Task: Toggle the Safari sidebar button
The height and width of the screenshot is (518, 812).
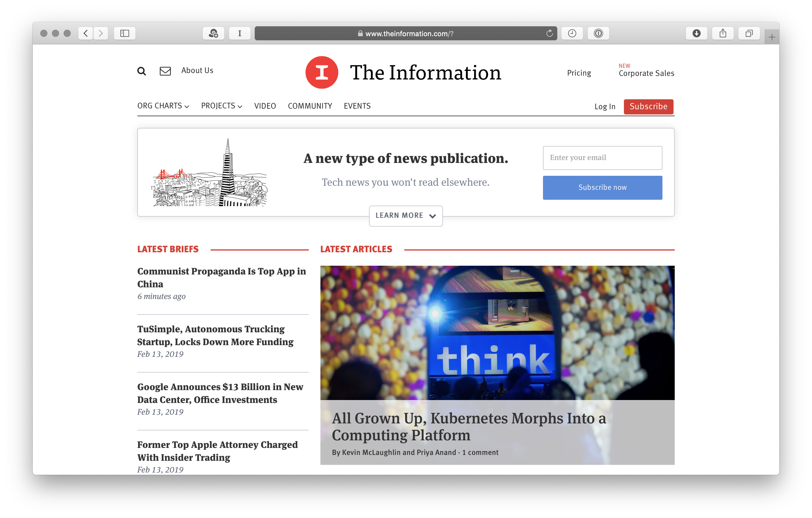Action: (125, 33)
